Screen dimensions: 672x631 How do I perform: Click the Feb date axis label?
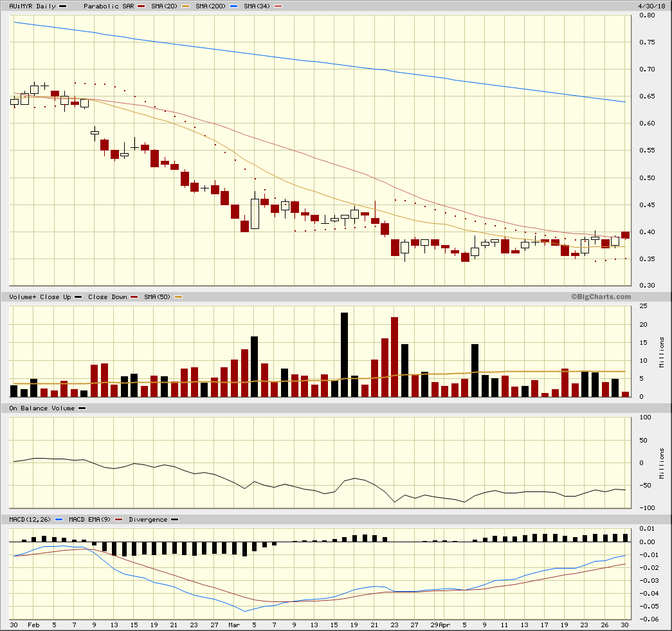(x=33, y=625)
